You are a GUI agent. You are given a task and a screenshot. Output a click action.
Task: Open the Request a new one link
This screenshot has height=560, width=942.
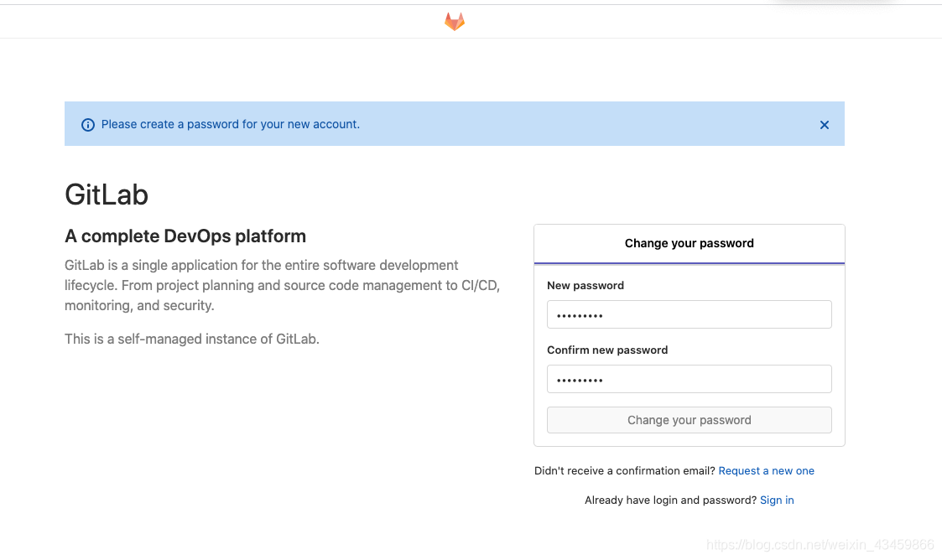coord(766,470)
